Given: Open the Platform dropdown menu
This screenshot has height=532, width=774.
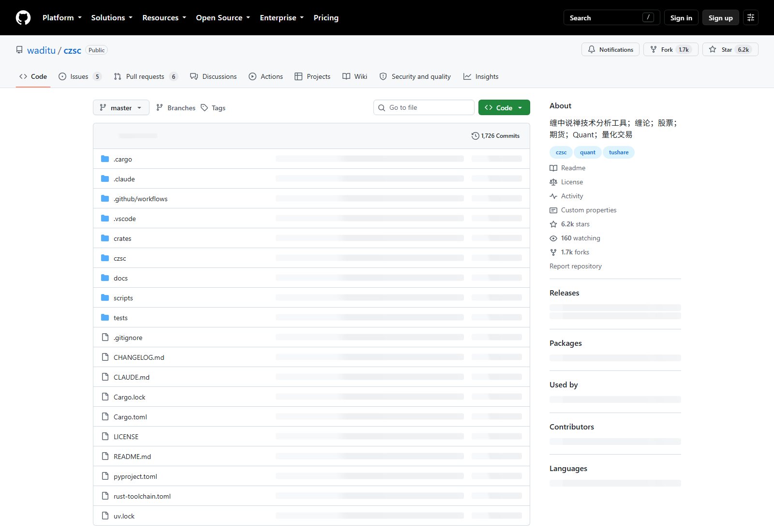Looking at the screenshot, I should 62,18.
